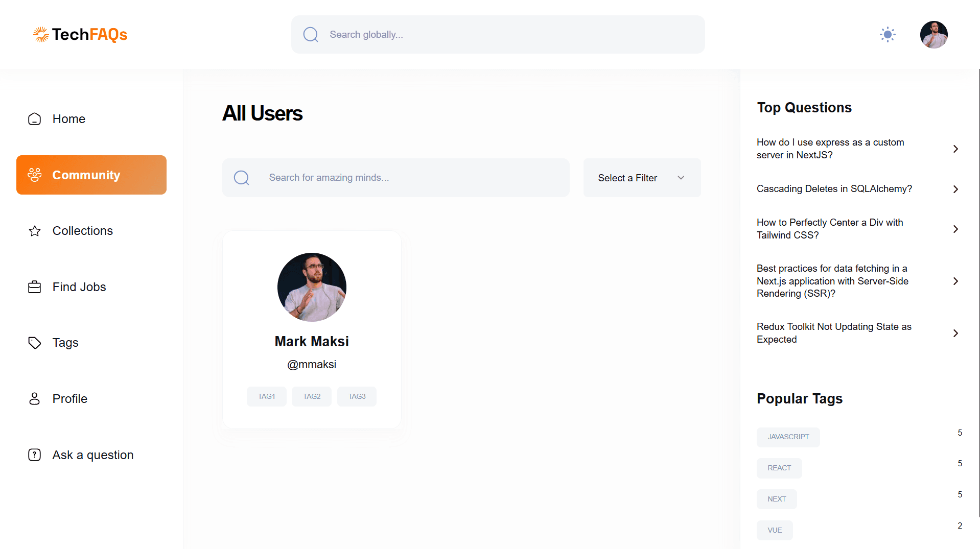Click the REACT popular tag
Screen dimensions: 980x549
[x=779, y=468]
